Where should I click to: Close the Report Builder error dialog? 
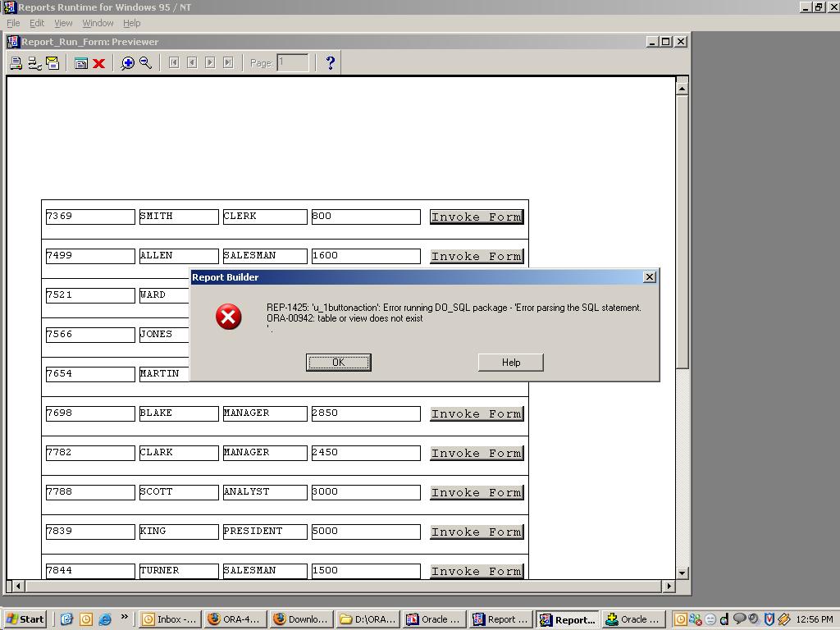click(650, 277)
